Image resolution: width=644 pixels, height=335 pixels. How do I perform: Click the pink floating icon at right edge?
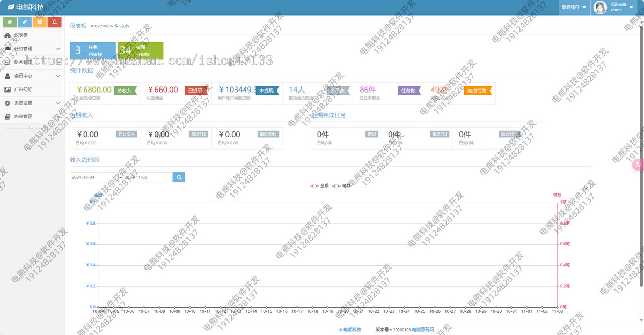coord(639,165)
